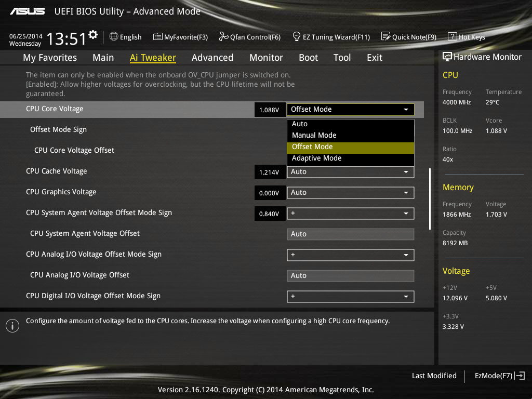Screen dimensions: 532x399
Task: Click the ASUS logo
Action: coord(27,11)
